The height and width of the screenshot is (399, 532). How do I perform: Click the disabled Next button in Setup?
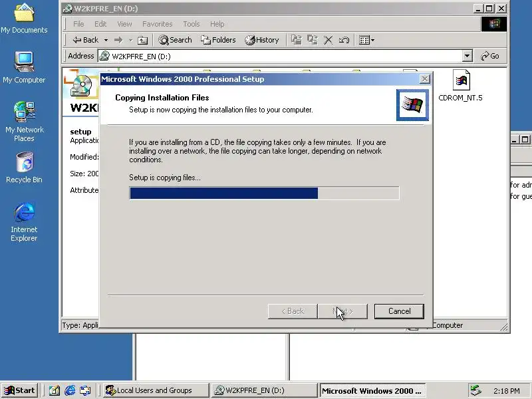coord(342,311)
